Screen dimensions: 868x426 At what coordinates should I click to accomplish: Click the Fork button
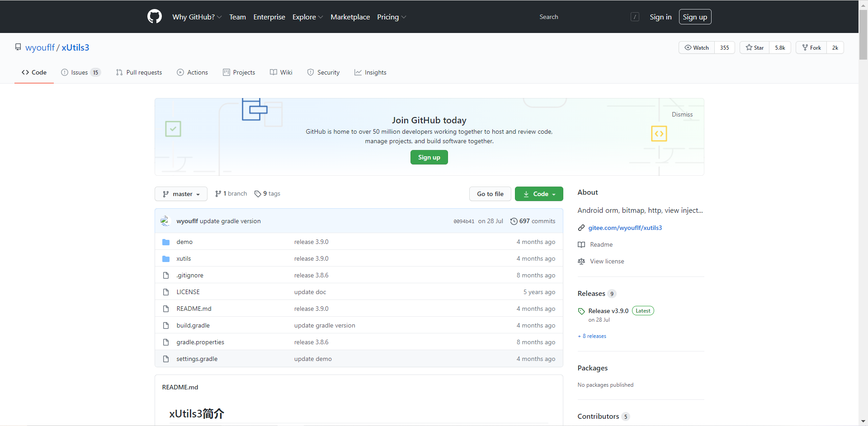tap(811, 47)
